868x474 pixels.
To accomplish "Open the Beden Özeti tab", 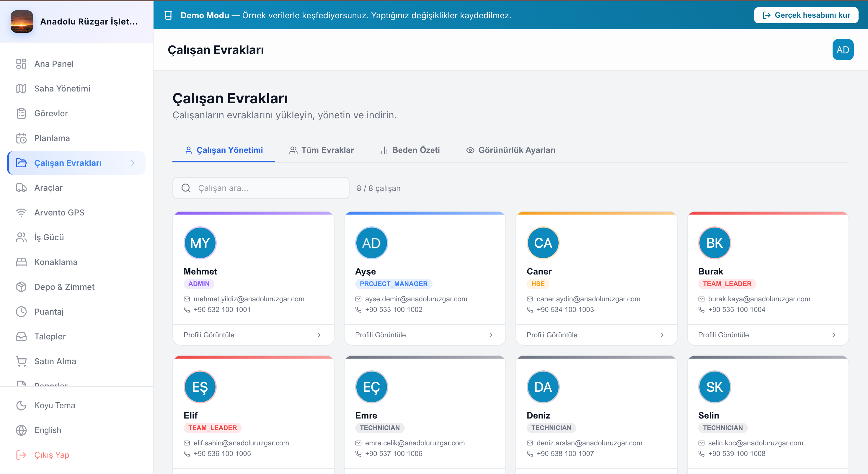I will pyautogui.click(x=410, y=150).
